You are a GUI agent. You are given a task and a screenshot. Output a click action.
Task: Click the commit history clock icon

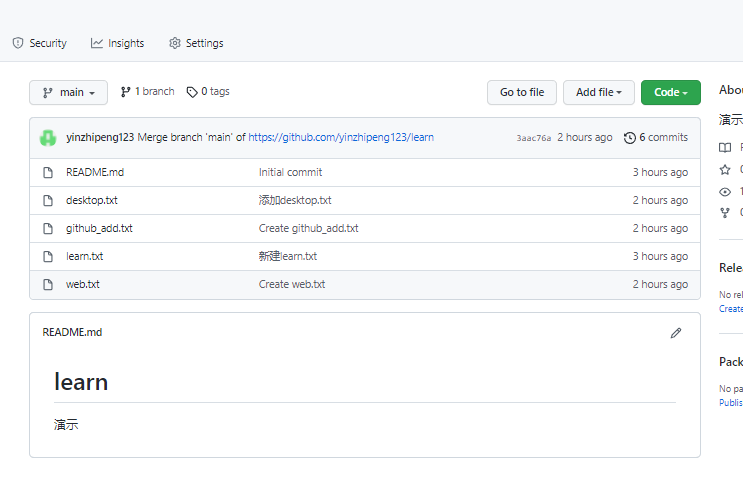click(x=630, y=138)
